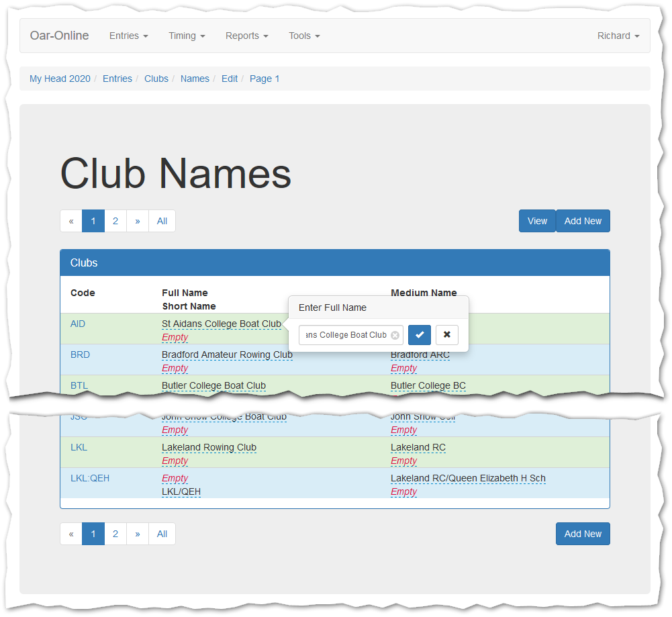This screenshot has height=617, width=672.
Task: Edit Bradford Amateur Rowing Club full name
Action: tap(227, 354)
